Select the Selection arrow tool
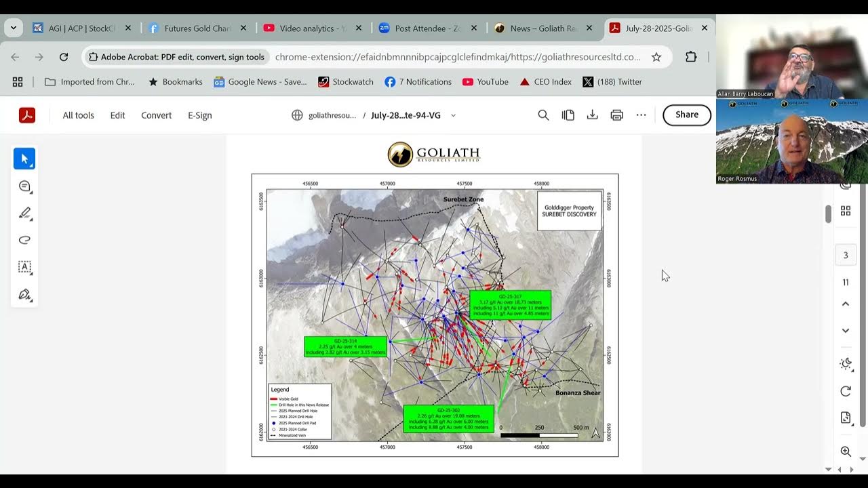868x488 pixels. 24,158
